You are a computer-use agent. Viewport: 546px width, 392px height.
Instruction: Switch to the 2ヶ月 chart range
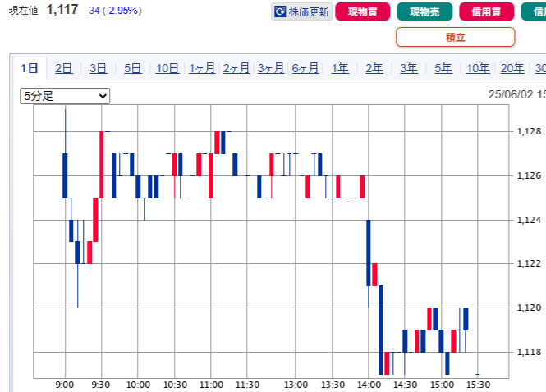pyautogui.click(x=236, y=68)
